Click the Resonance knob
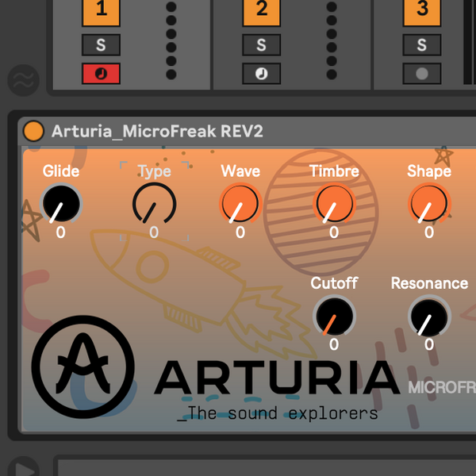The height and width of the screenshot is (476, 476). click(x=429, y=316)
